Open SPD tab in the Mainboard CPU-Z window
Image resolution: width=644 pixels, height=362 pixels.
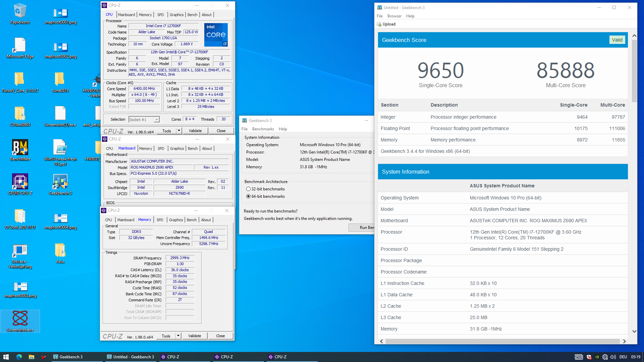161,148
